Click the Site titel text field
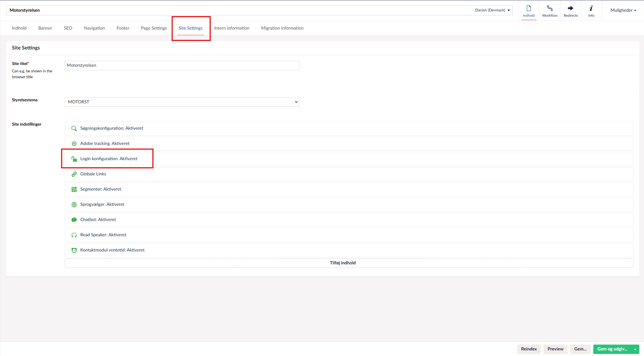The image size is (644, 356). click(182, 66)
